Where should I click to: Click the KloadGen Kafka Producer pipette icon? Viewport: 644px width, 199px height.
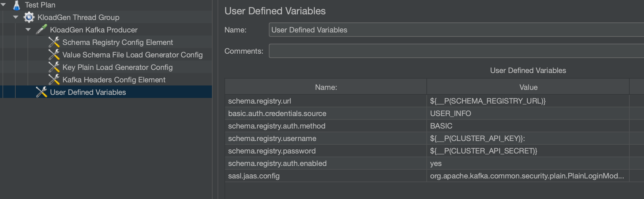tap(42, 30)
